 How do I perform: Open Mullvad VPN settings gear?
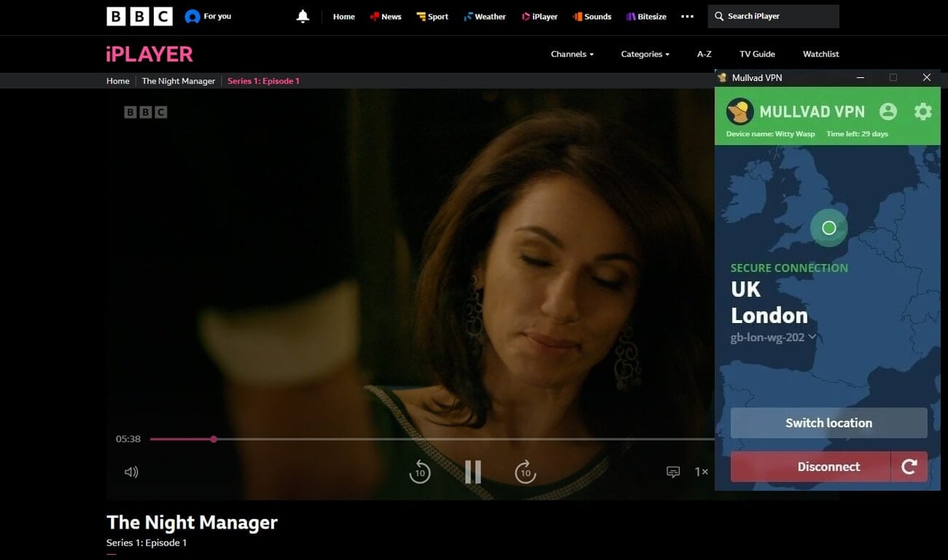(922, 111)
